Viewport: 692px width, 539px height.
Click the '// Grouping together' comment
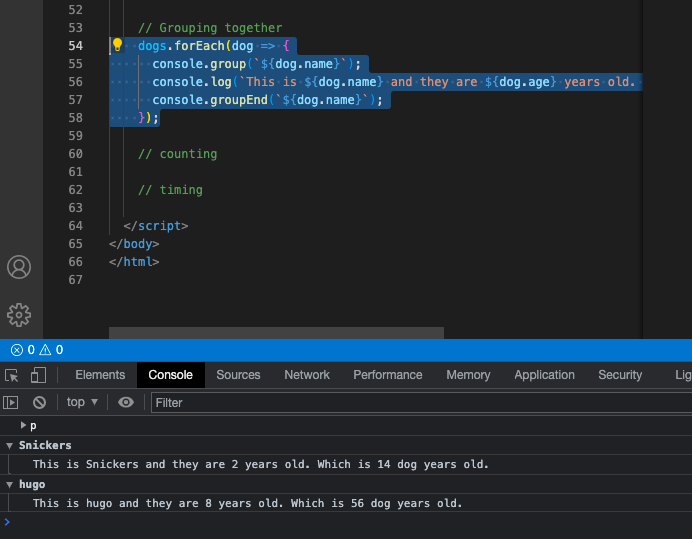pyautogui.click(x=210, y=28)
